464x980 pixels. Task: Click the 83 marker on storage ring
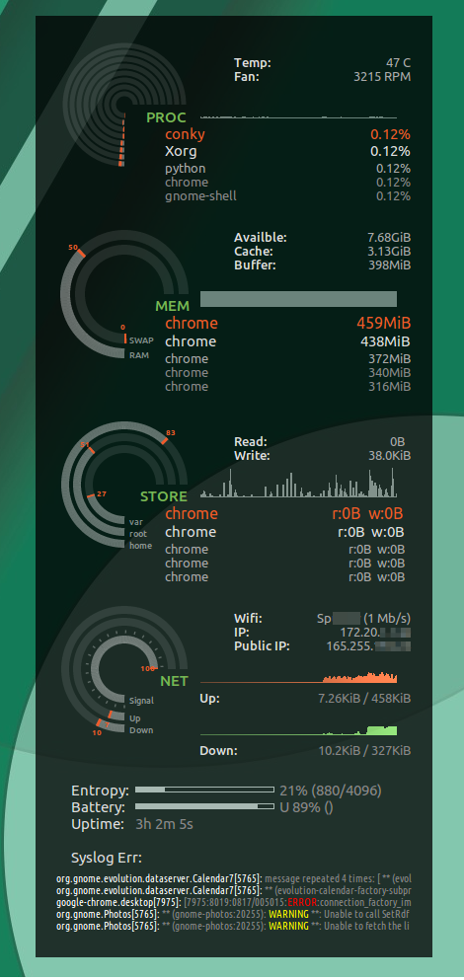tap(171, 433)
